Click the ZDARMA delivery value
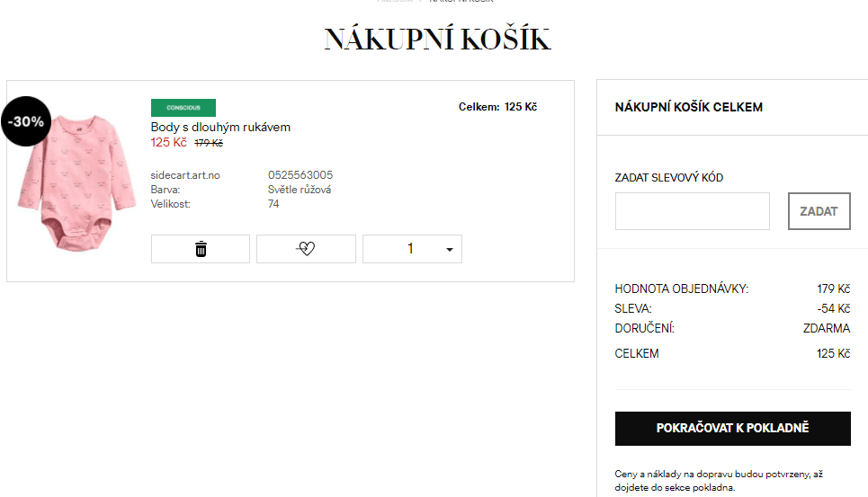Image resolution: width=868 pixels, height=497 pixels. (827, 328)
